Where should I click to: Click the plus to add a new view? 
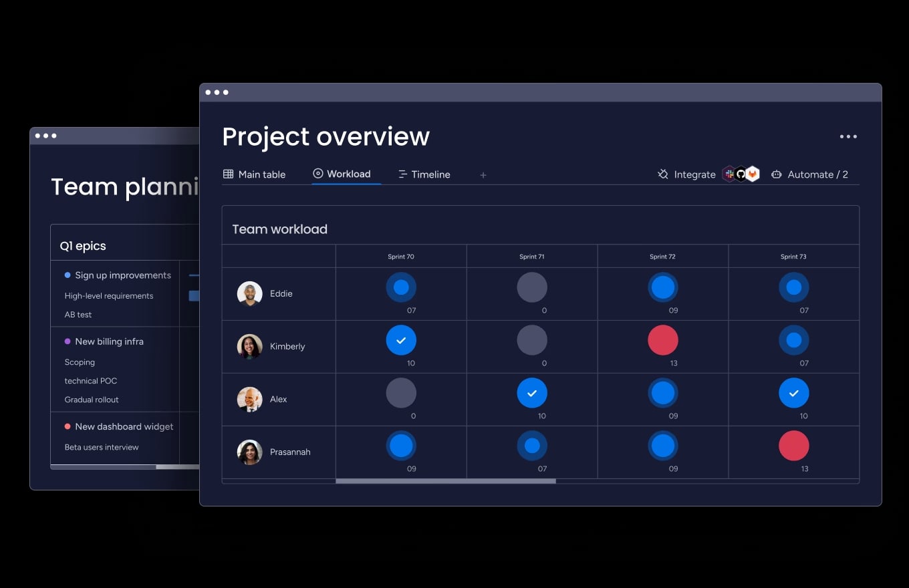(x=483, y=174)
